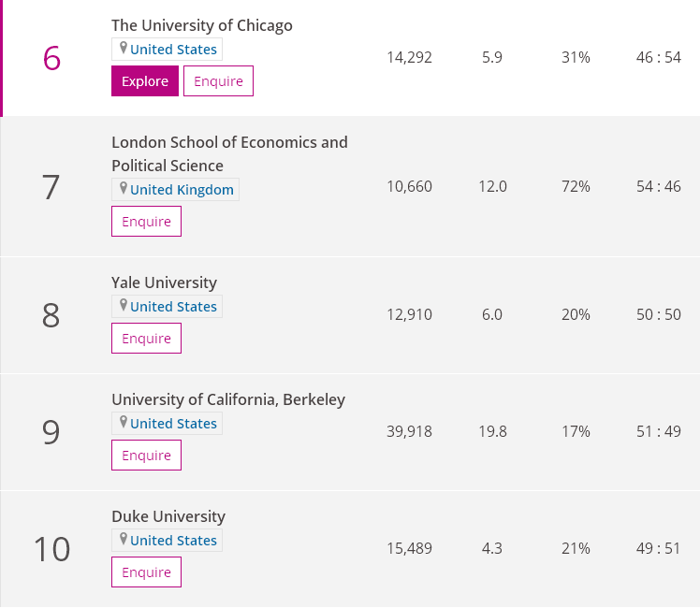Image resolution: width=700 pixels, height=608 pixels.
Task: Click the location pin under UC Berkeley
Action: (123, 423)
